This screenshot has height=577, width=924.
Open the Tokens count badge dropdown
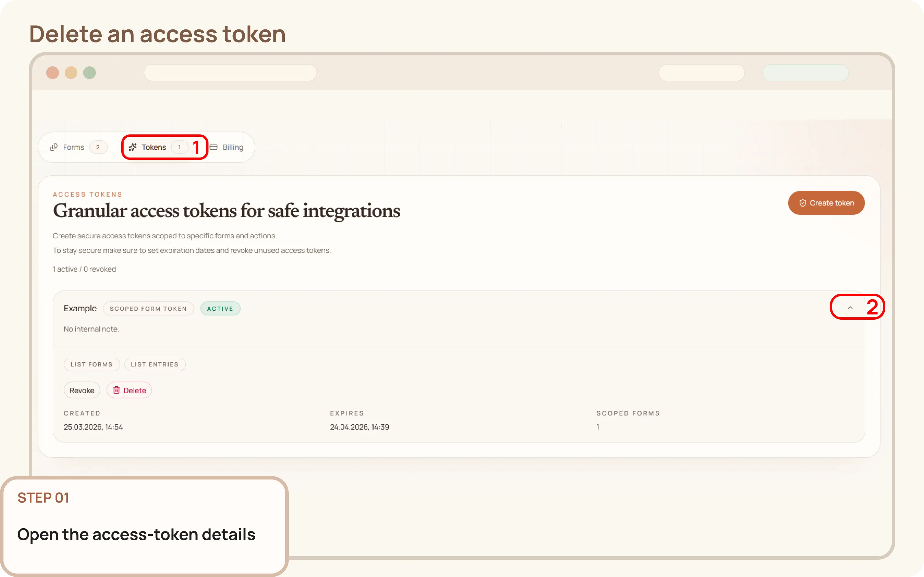179,147
